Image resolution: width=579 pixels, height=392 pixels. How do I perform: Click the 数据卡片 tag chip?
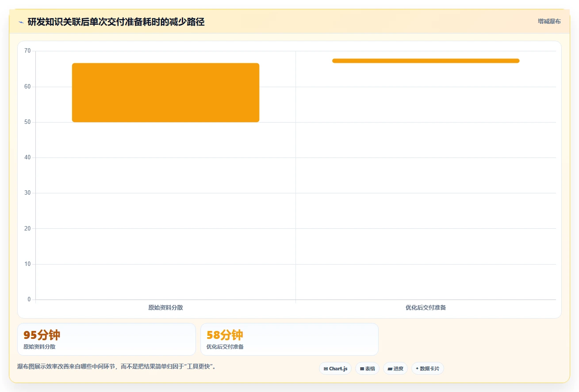click(427, 369)
